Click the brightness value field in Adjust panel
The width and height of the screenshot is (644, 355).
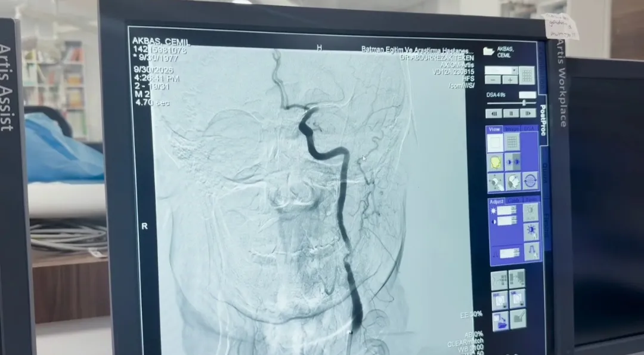pos(507,211)
